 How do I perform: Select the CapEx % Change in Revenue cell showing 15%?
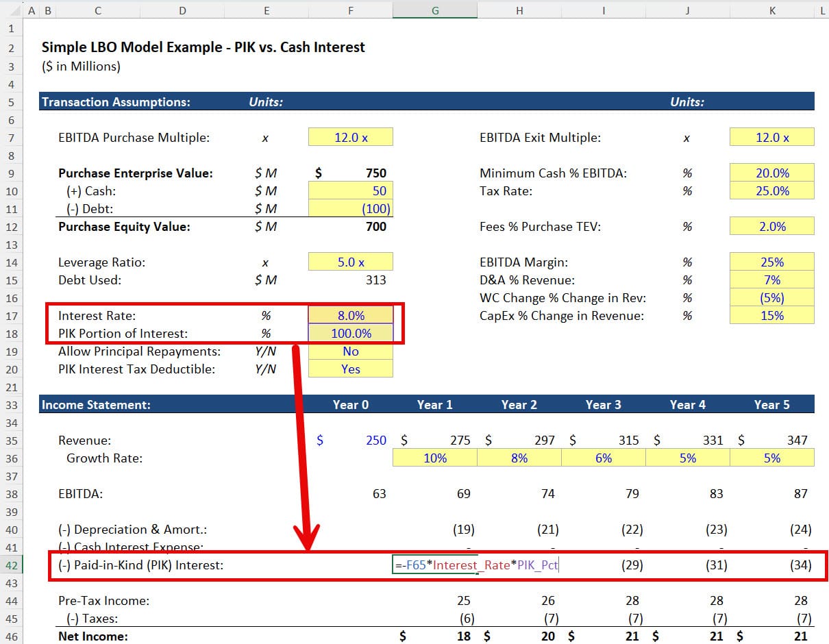pos(771,316)
